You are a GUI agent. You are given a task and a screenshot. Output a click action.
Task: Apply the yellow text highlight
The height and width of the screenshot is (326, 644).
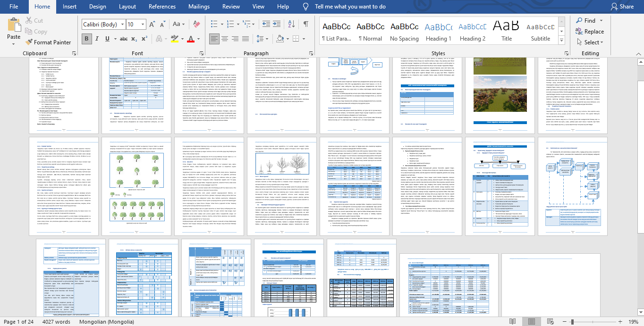click(175, 39)
